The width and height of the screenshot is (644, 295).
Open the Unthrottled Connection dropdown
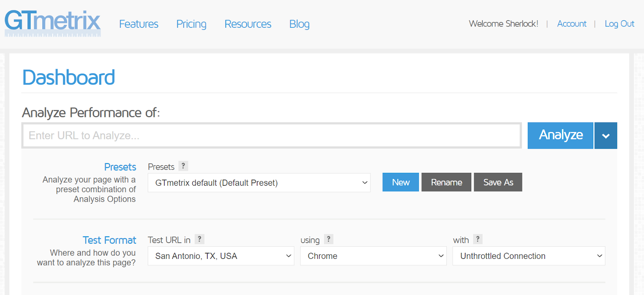[529, 256]
